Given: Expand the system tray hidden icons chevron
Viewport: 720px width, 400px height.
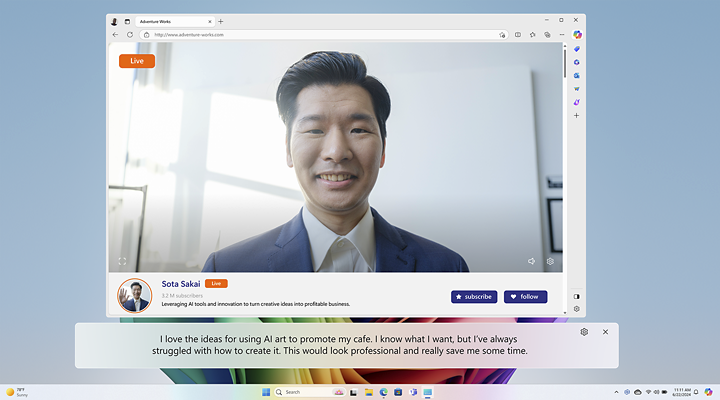Looking at the screenshot, I should pyautogui.click(x=617, y=392).
